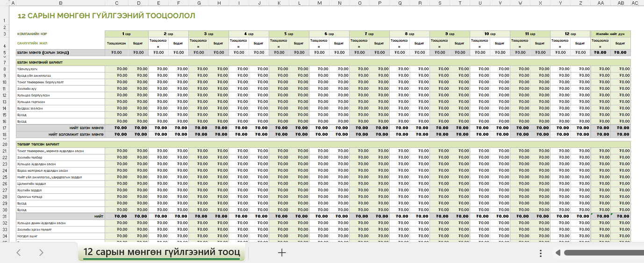
Task: Select the 'КОМПАНИЙН НЭР' cell
Action: coord(32,34)
